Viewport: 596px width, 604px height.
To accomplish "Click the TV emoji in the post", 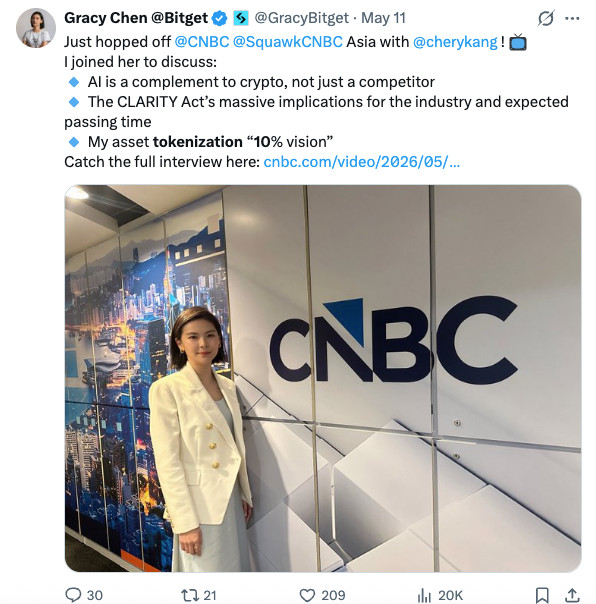I will coord(518,42).
